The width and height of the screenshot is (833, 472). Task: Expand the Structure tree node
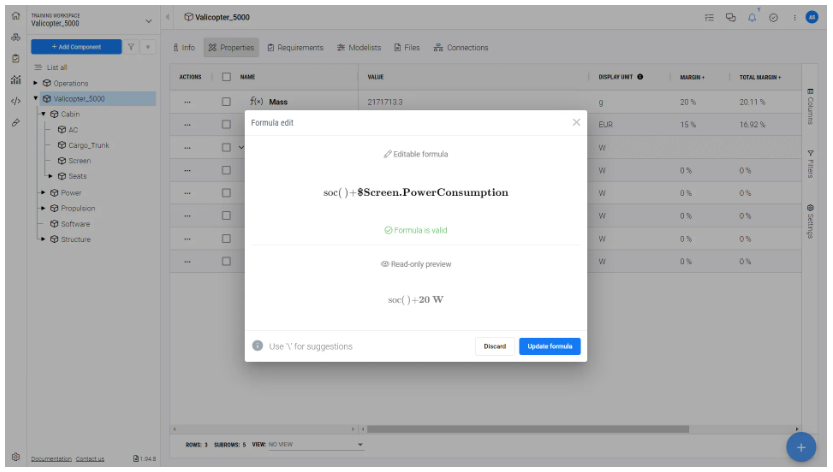pos(44,239)
